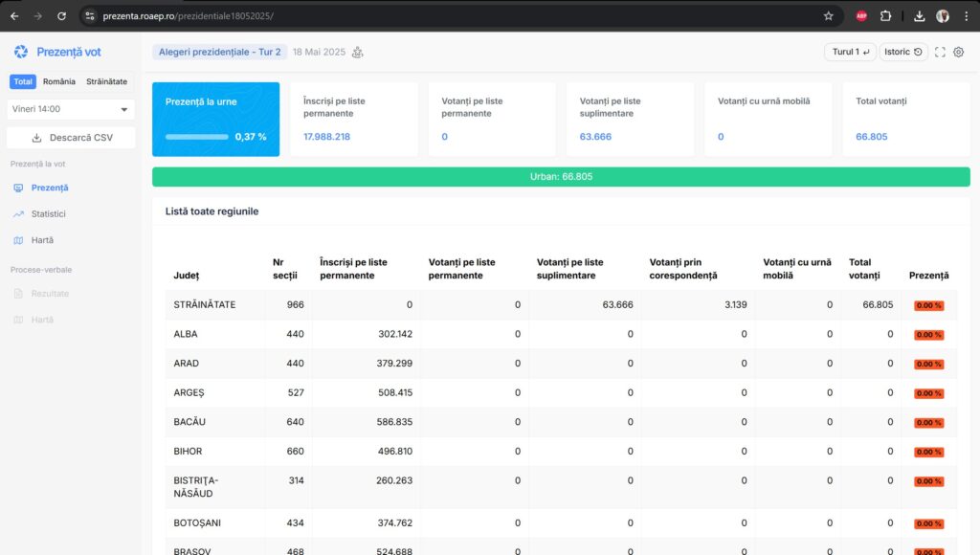This screenshot has width=980, height=555.
Task: Open settings with the gear icon
Action: (959, 52)
